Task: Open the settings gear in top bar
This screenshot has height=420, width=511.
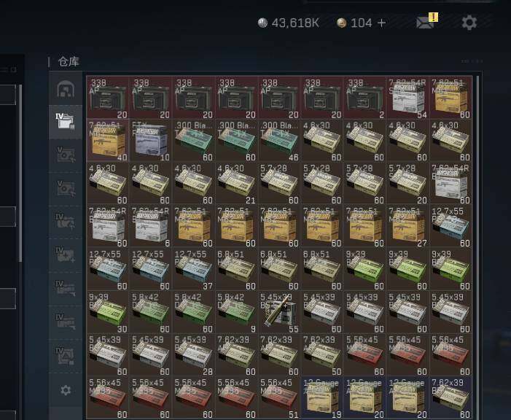Action: click(x=469, y=23)
